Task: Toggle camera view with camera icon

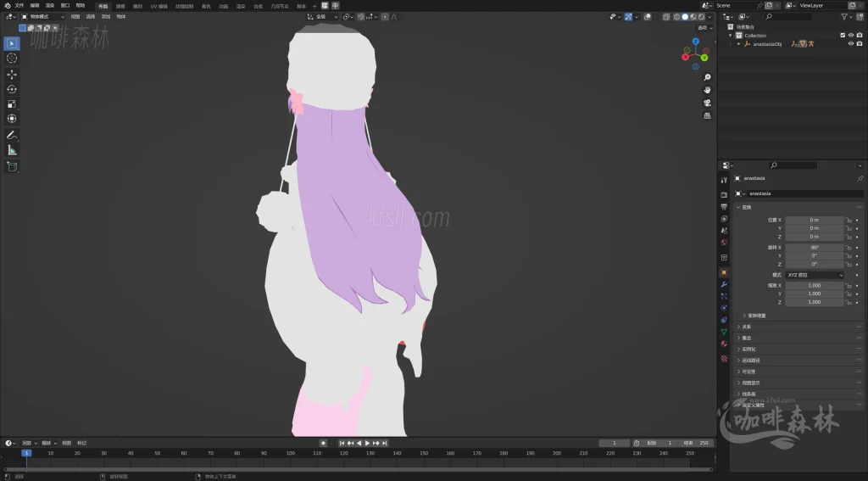Action: [x=707, y=103]
